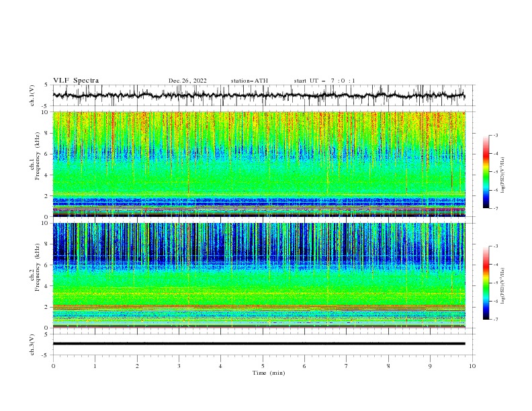Image resolution: width=532 pixels, height=411 pixels.
Task: Click the "8" tick on the time axis
Action: pos(388,366)
